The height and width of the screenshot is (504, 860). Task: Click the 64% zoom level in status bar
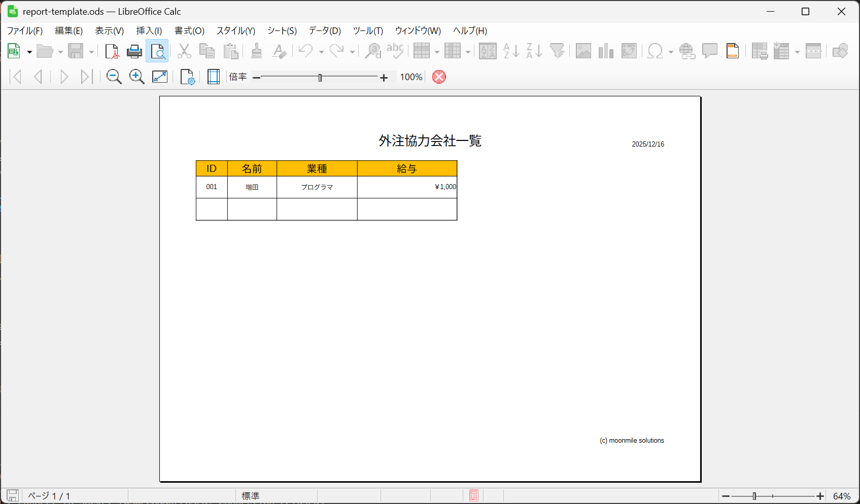click(841, 496)
